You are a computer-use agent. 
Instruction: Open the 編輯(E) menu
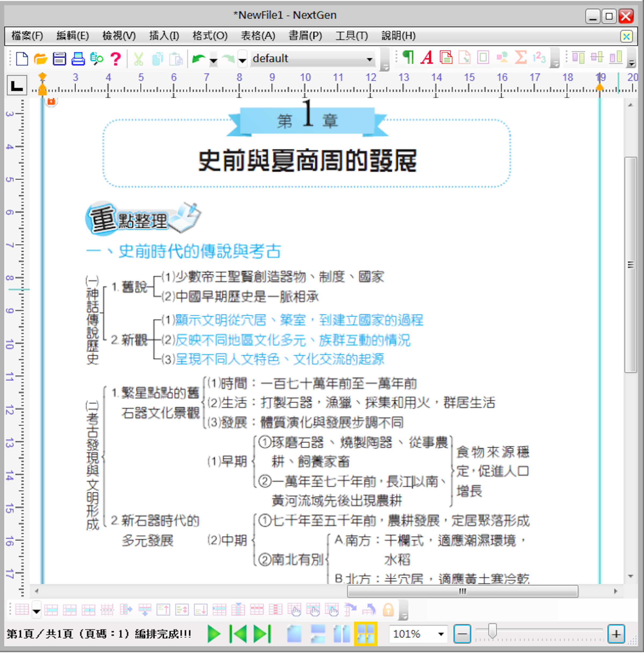73,35
